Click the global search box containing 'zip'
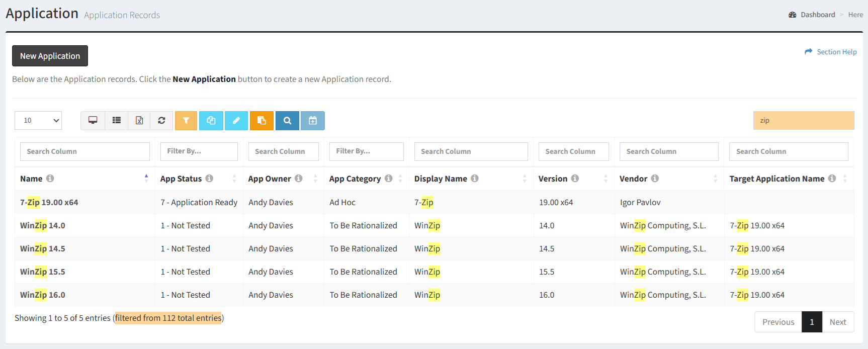Image resolution: width=868 pixels, height=349 pixels. coord(803,121)
